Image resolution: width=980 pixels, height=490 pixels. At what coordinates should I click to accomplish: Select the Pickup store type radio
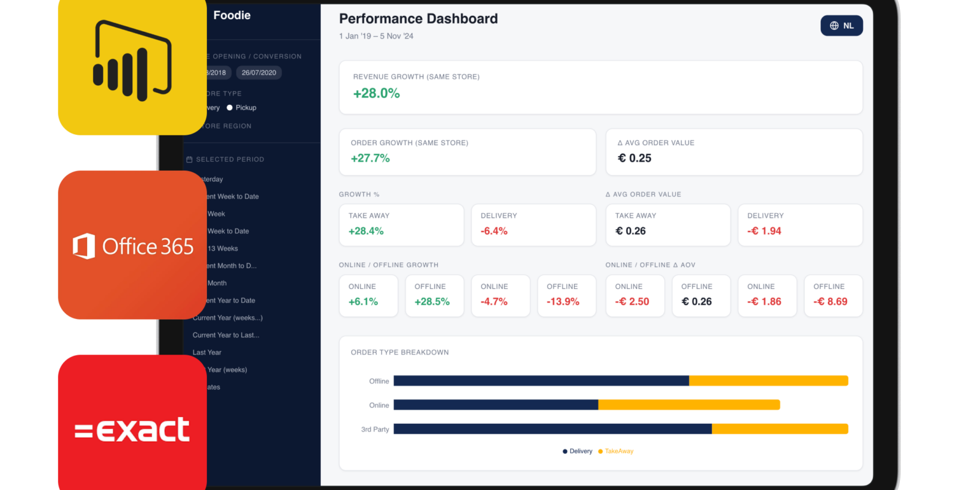230,108
